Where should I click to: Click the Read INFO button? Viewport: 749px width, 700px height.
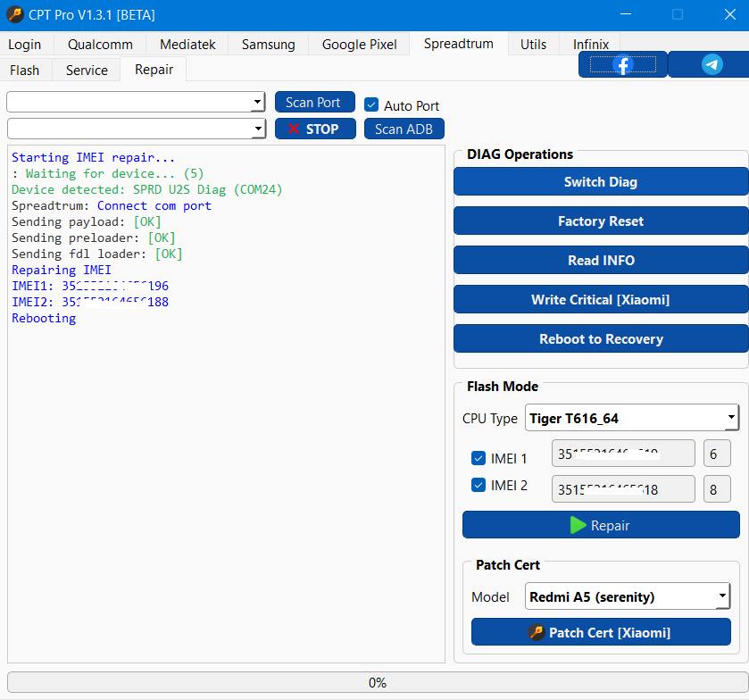pos(601,260)
